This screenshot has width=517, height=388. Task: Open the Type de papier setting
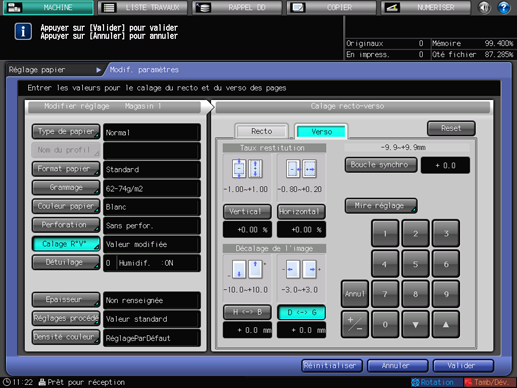coord(66,132)
